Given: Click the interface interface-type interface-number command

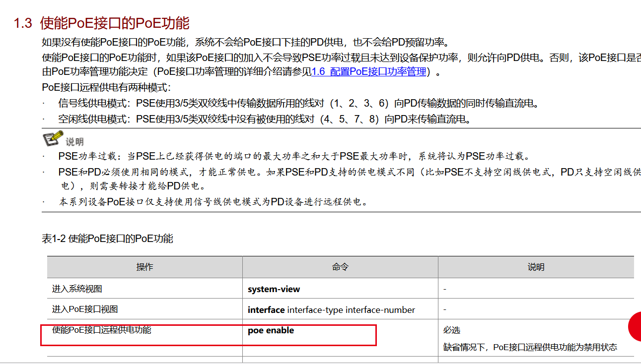Looking at the screenshot, I should pyautogui.click(x=331, y=310).
